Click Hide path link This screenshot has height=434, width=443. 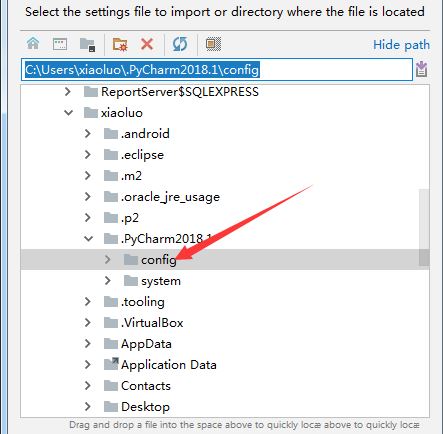coord(401,45)
